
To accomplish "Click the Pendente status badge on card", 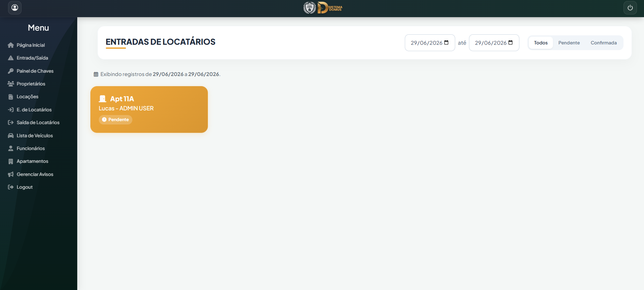I will (116, 119).
